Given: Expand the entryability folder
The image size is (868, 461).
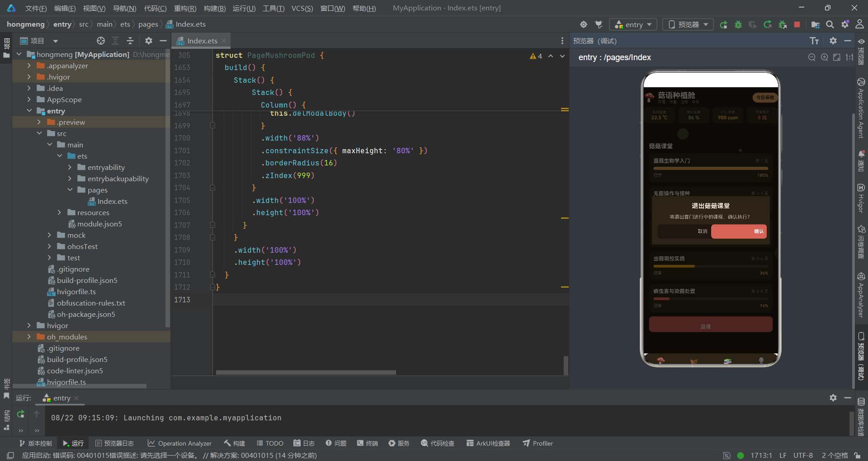Looking at the screenshot, I should tap(70, 167).
